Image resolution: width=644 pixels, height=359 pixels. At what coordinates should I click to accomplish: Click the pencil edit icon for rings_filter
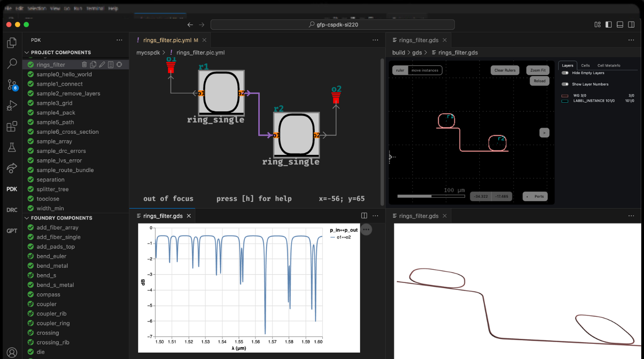click(102, 65)
